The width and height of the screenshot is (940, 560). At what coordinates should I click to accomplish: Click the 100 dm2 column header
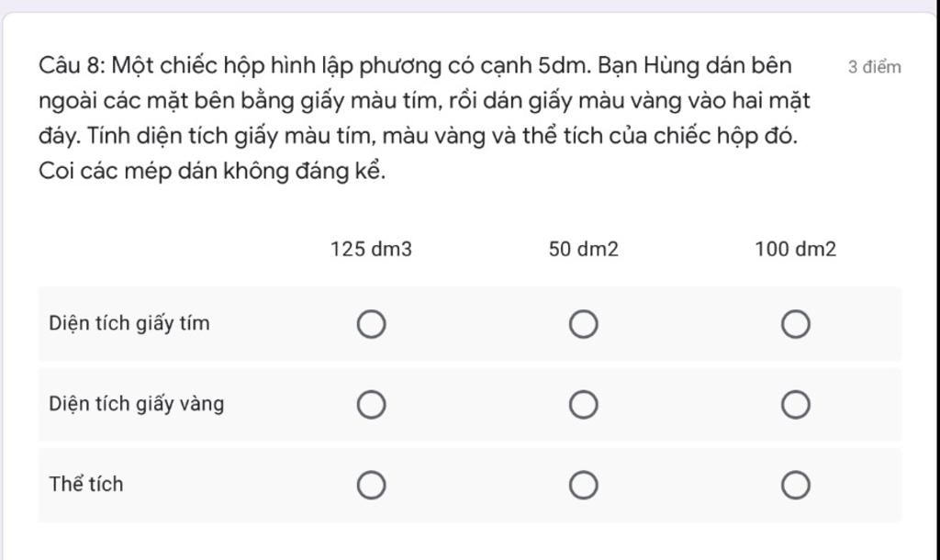click(796, 249)
